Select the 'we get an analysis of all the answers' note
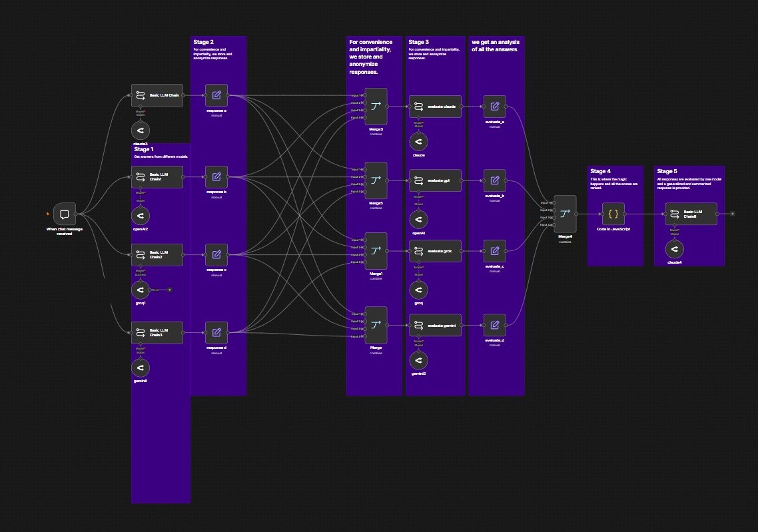 496,216
